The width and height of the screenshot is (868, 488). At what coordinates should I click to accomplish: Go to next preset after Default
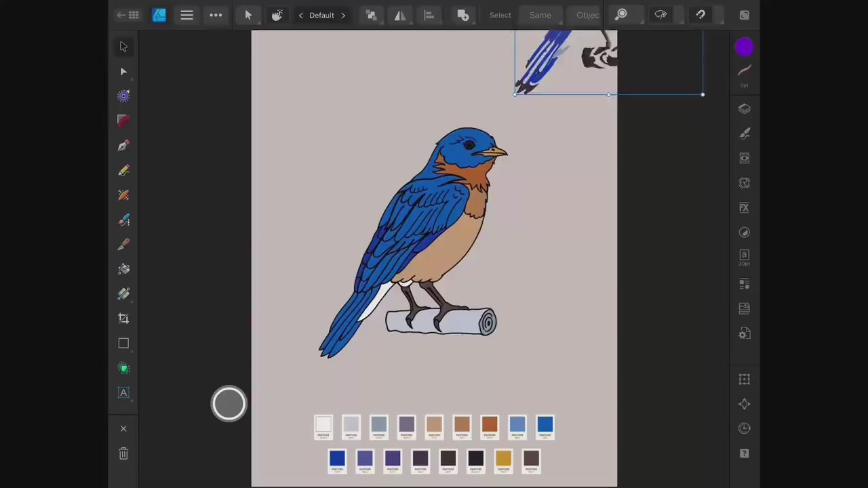click(x=343, y=16)
